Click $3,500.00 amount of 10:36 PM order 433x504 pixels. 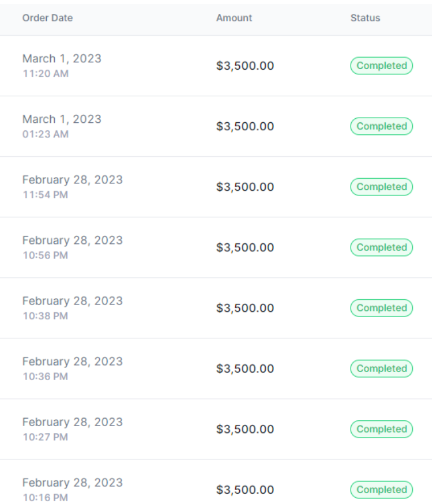tap(245, 368)
